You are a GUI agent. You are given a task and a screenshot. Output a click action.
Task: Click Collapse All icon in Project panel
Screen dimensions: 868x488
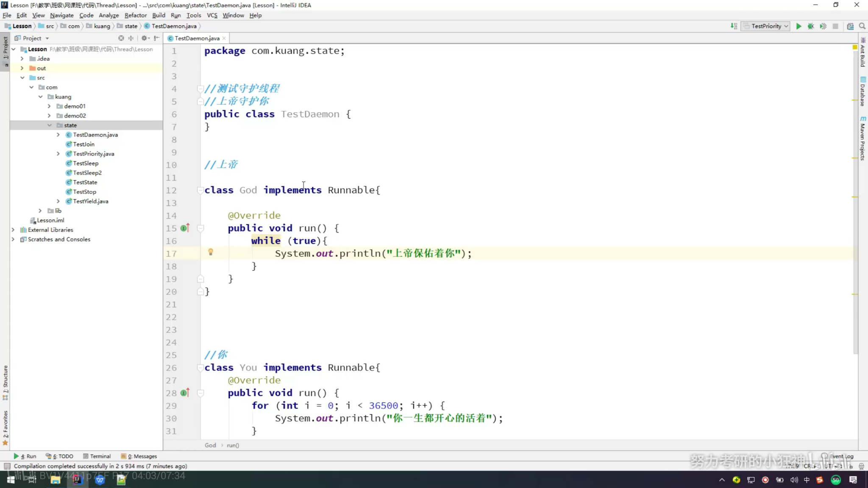[131, 38]
